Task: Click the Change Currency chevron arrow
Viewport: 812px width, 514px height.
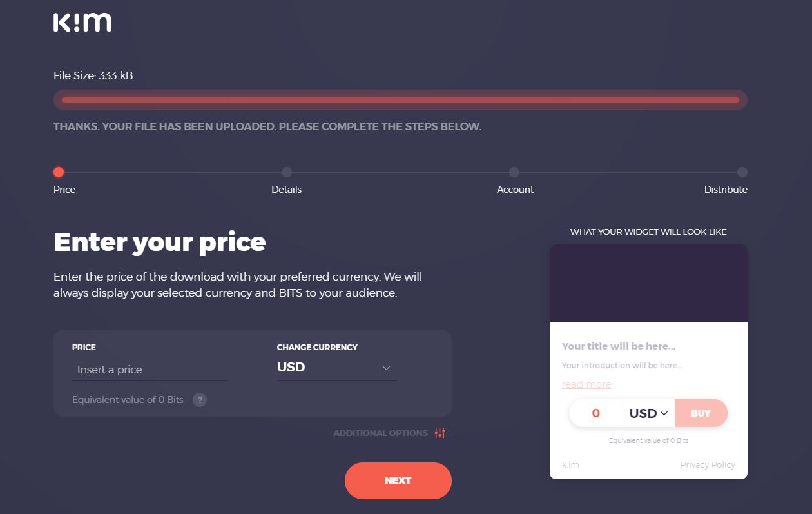Action: [386, 368]
